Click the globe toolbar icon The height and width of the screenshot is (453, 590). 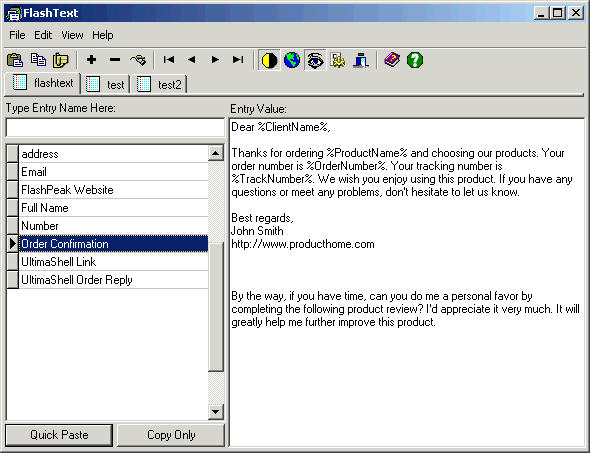pyautogui.click(x=292, y=60)
